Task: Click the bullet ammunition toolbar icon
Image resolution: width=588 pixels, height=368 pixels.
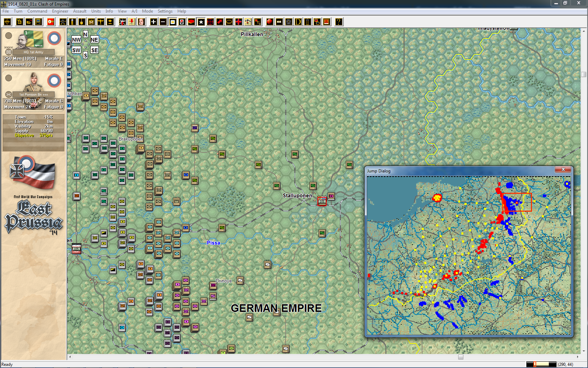Action: tap(72, 22)
